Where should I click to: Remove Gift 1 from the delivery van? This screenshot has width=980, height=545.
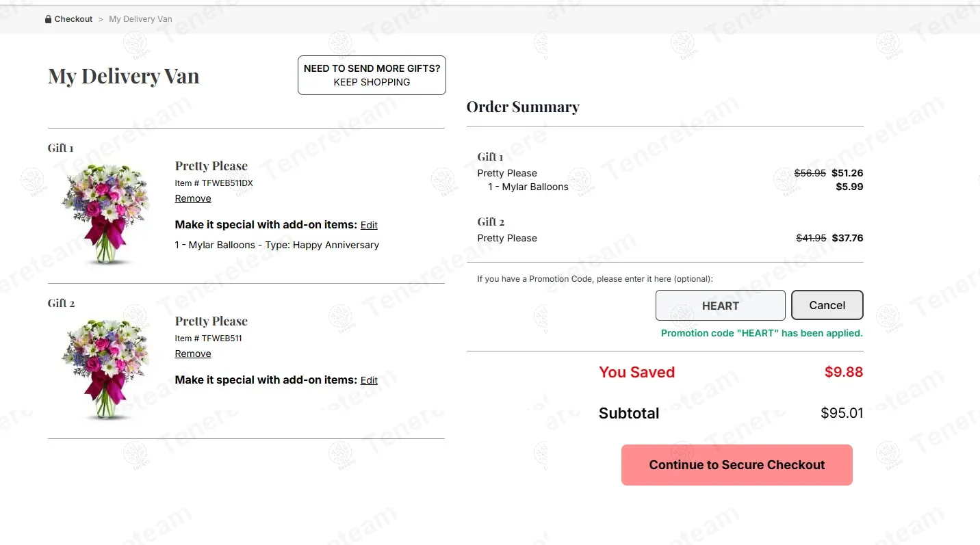(193, 198)
